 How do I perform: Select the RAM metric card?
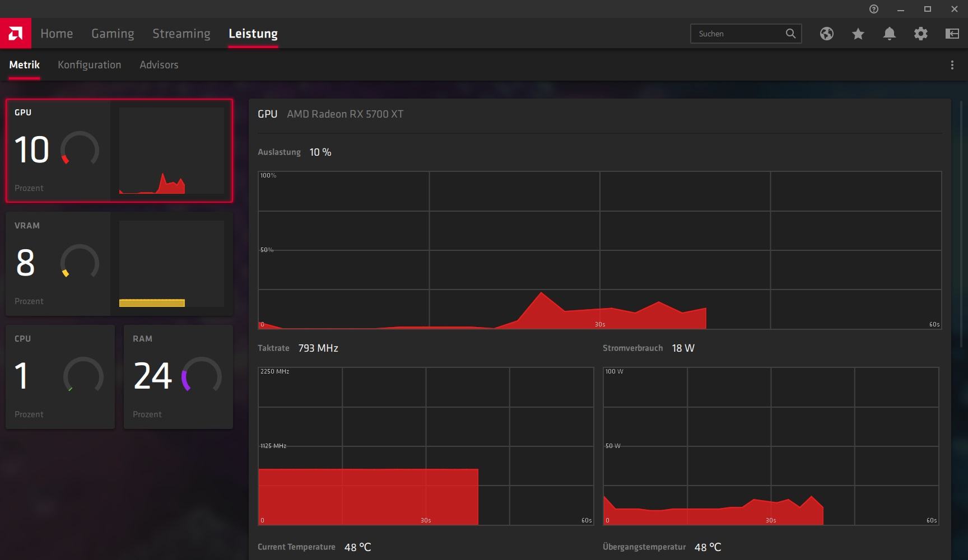click(178, 377)
